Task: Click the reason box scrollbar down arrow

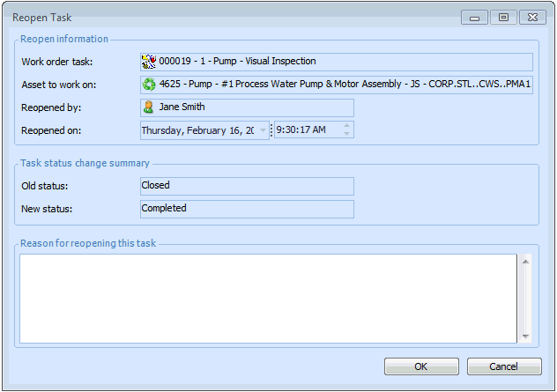Action: tap(525, 336)
